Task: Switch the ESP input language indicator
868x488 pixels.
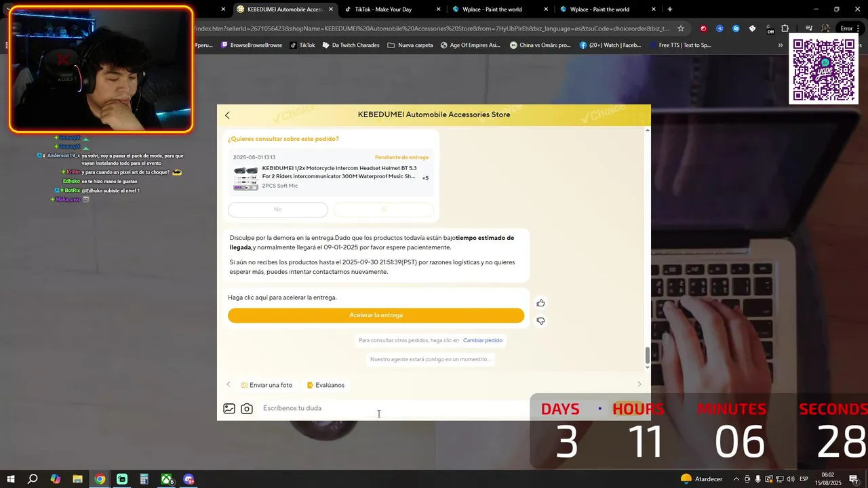Action: 804,479
